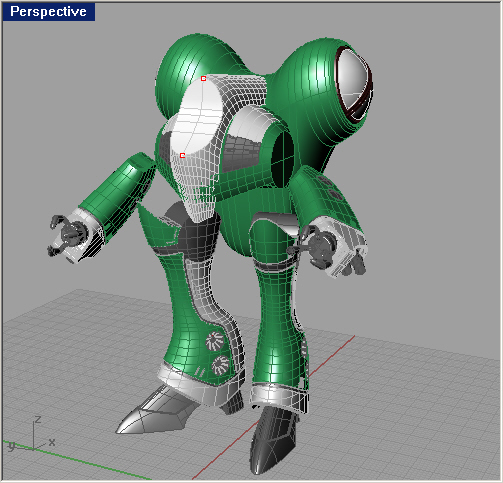The width and height of the screenshot is (503, 483).
Task: Select the upper red control point
Action: (203, 79)
